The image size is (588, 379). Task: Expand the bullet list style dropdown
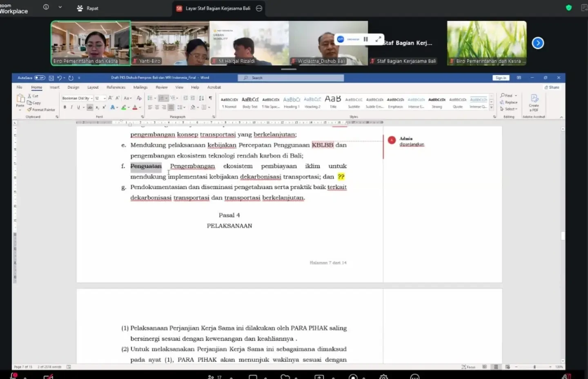[155, 98]
